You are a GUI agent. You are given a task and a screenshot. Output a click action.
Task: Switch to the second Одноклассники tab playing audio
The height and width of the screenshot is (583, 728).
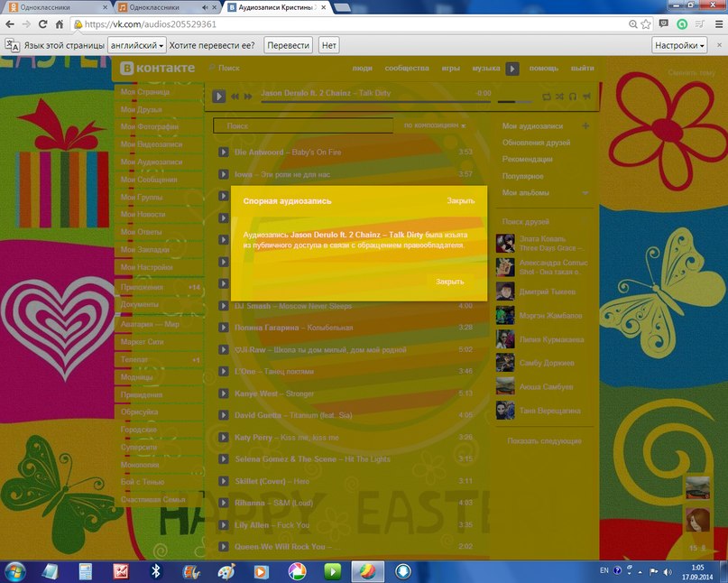tap(161, 7)
